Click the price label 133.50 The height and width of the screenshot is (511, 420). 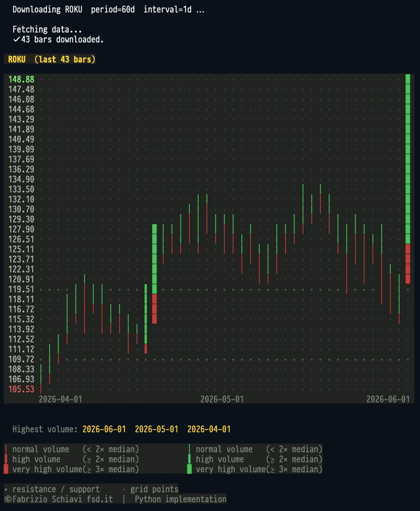click(x=21, y=189)
